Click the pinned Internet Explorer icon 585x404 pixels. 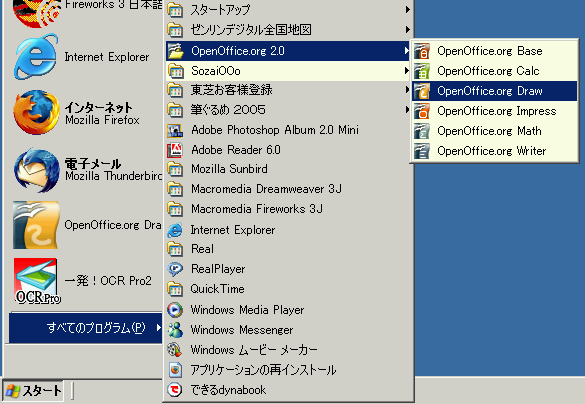pyautogui.click(x=36, y=57)
